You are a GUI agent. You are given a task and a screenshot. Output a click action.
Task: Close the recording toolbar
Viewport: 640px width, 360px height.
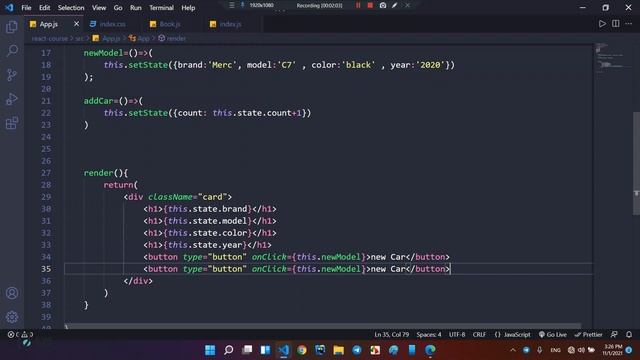click(407, 5)
